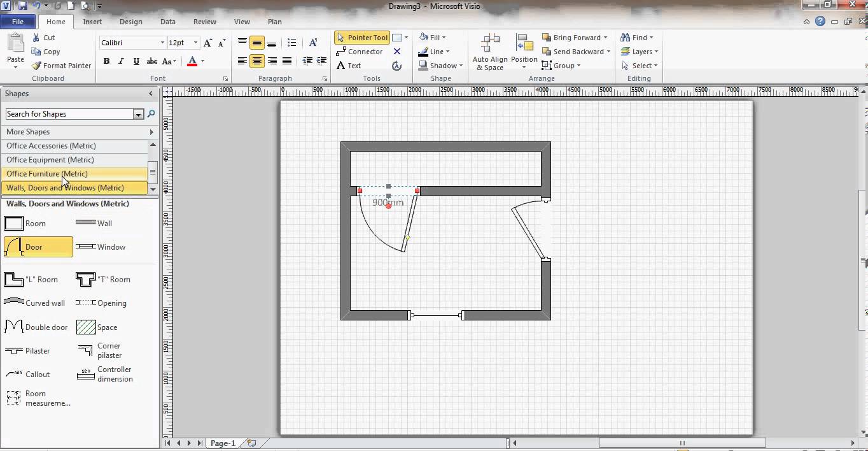Open the File menu
This screenshot has height=451, width=868.
18,22
